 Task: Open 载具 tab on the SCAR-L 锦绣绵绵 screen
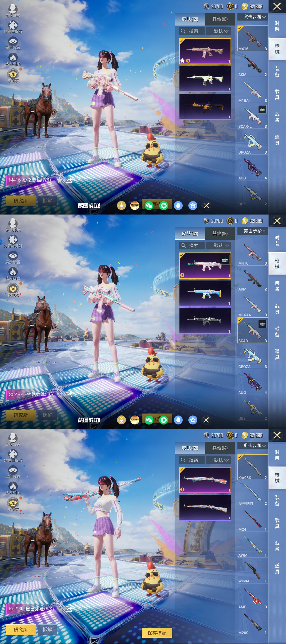pos(277,309)
